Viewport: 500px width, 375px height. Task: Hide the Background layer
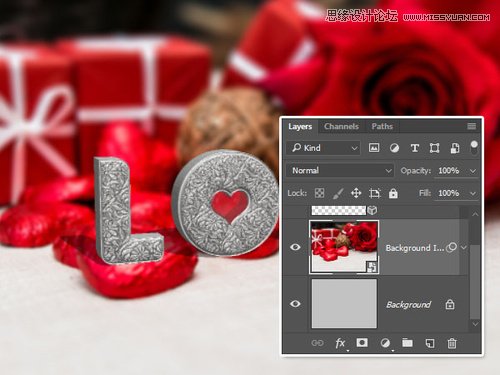pyautogui.click(x=295, y=304)
